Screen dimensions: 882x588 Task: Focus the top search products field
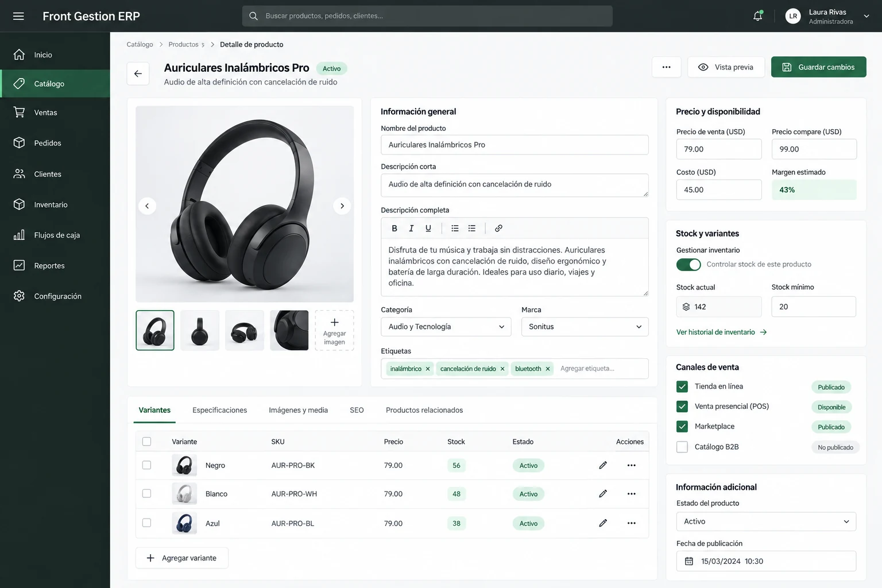coord(427,16)
